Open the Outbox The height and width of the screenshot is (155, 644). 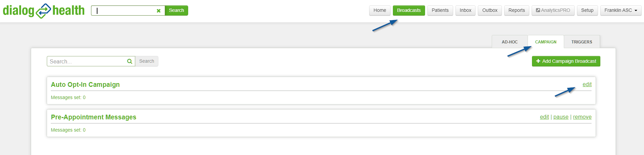pyautogui.click(x=490, y=11)
